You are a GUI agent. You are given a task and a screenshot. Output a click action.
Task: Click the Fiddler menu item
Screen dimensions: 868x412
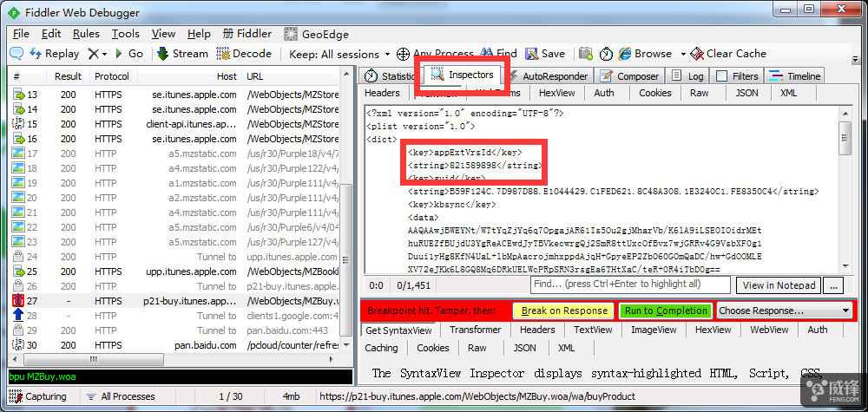[x=247, y=34]
